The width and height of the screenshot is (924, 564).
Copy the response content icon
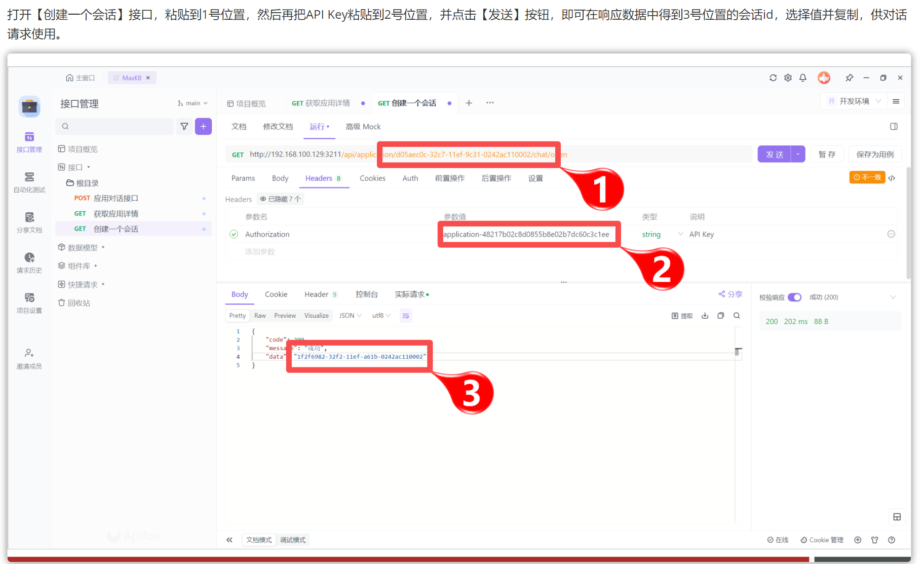[720, 316]
